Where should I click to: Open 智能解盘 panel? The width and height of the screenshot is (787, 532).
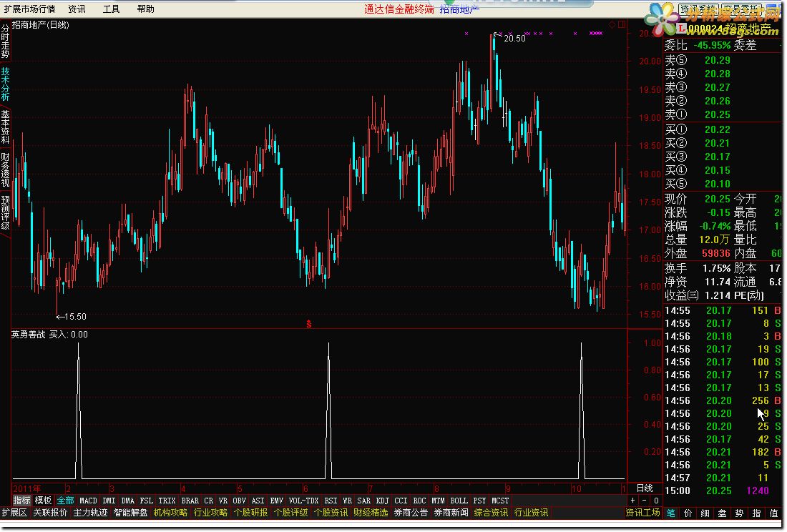pyautogui.click(x=130, y=513)
